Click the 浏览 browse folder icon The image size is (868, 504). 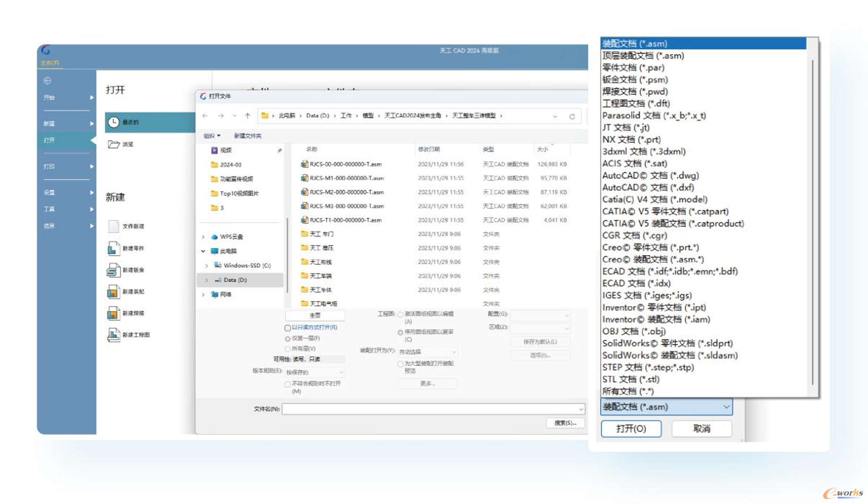pos(113,144)
